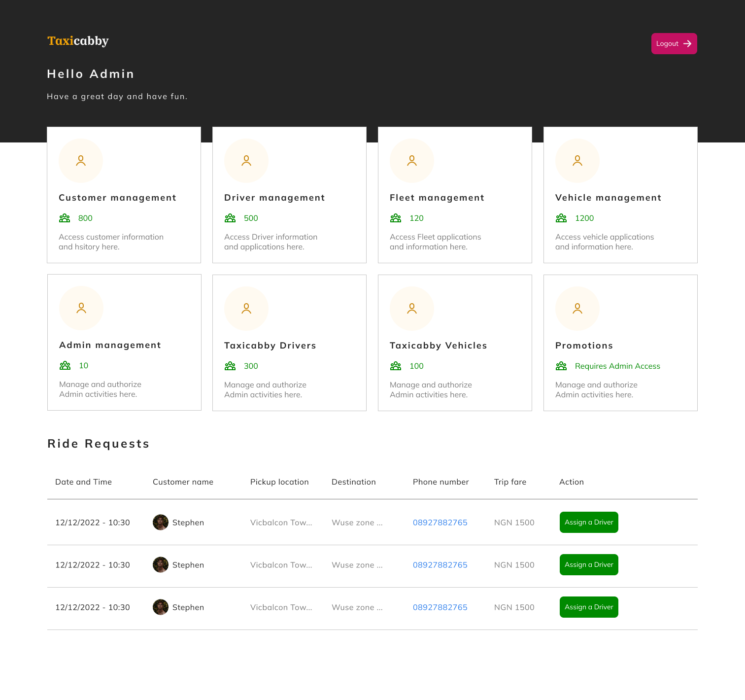Image resolution: width=745 pixels, height=700 pixels.
Task: Click the green group icon showing 800 customers
Action: pos(65,218)
